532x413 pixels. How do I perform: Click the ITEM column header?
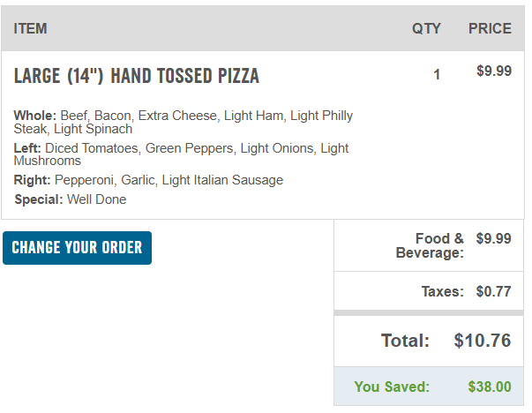[30, 28]
